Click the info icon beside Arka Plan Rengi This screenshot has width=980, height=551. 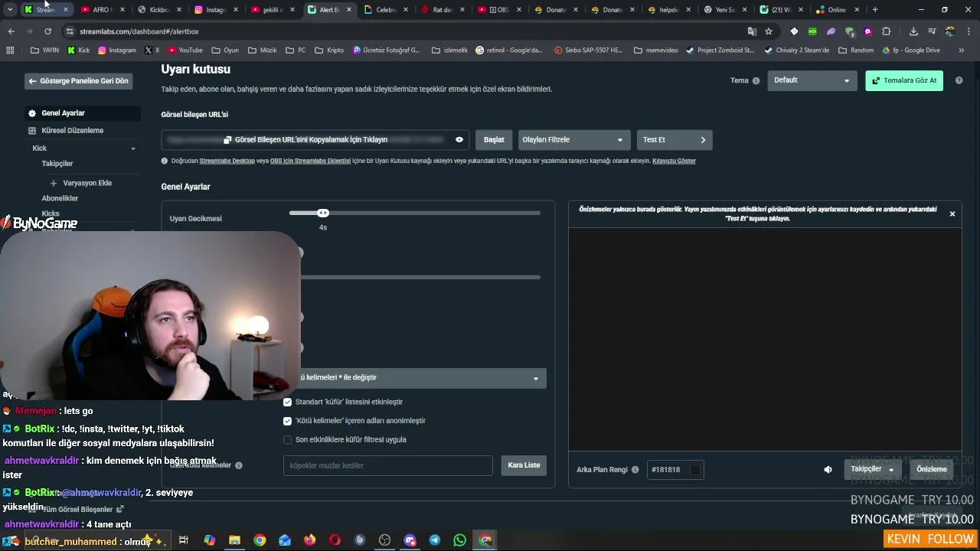pos(635,470)
